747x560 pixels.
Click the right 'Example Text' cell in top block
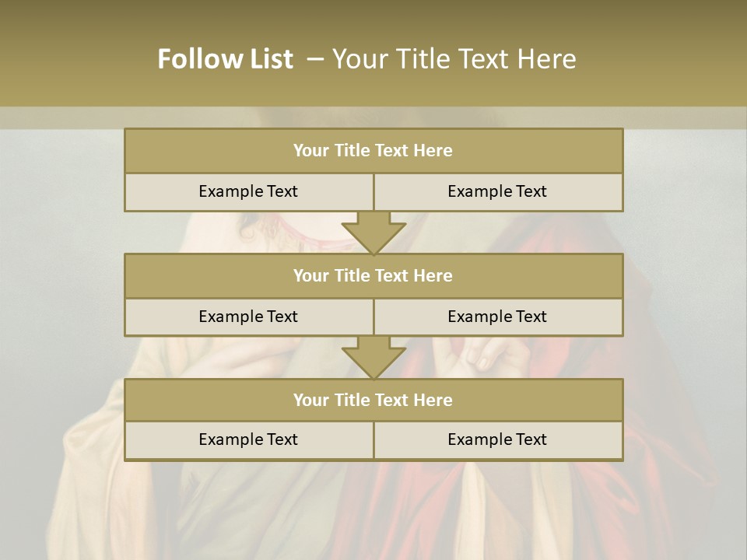click(x=497, y=191)
